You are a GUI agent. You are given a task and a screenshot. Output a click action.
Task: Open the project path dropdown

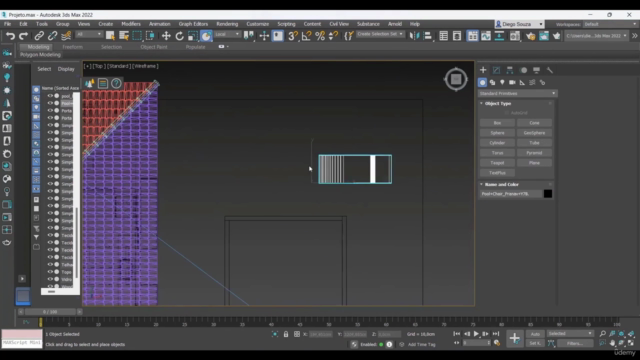(x=596, y=36)
